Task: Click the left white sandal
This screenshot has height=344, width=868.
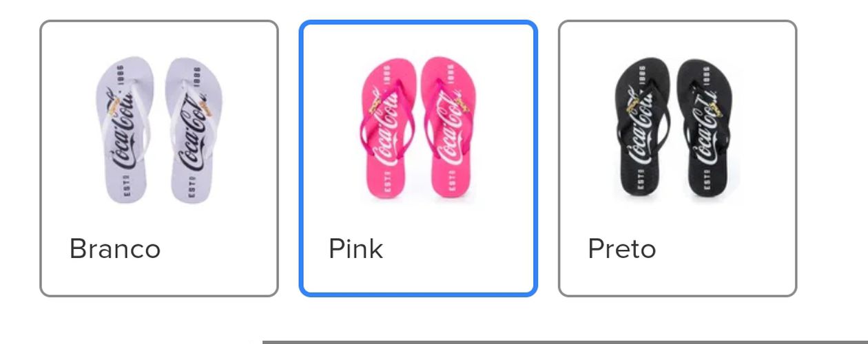Action: tap(125, 130)
